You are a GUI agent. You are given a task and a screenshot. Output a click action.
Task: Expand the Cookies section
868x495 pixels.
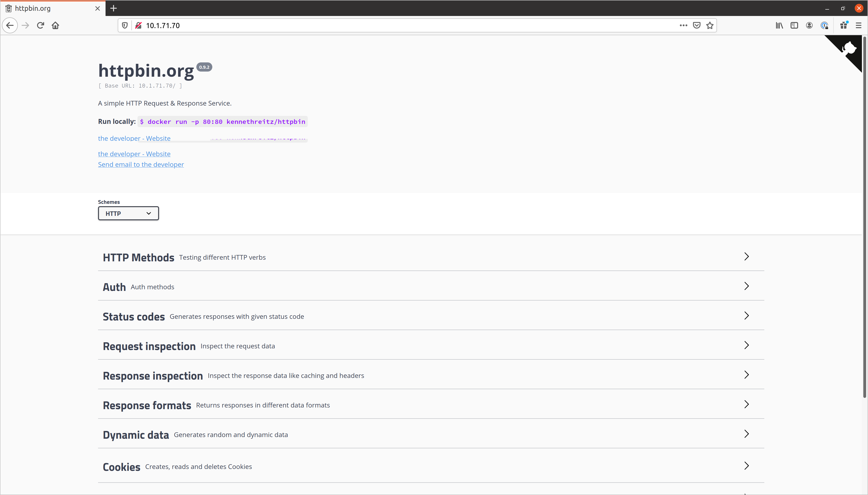121,467
